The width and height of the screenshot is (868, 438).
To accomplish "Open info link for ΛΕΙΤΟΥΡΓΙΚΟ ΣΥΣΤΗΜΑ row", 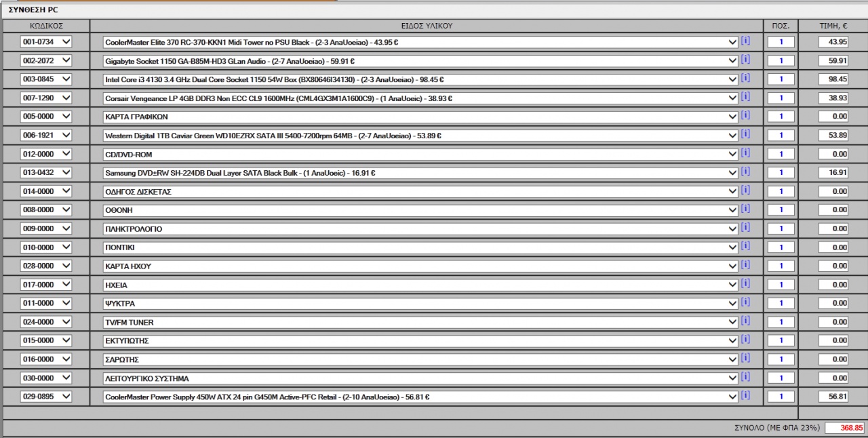I will (x=745, y=376).
